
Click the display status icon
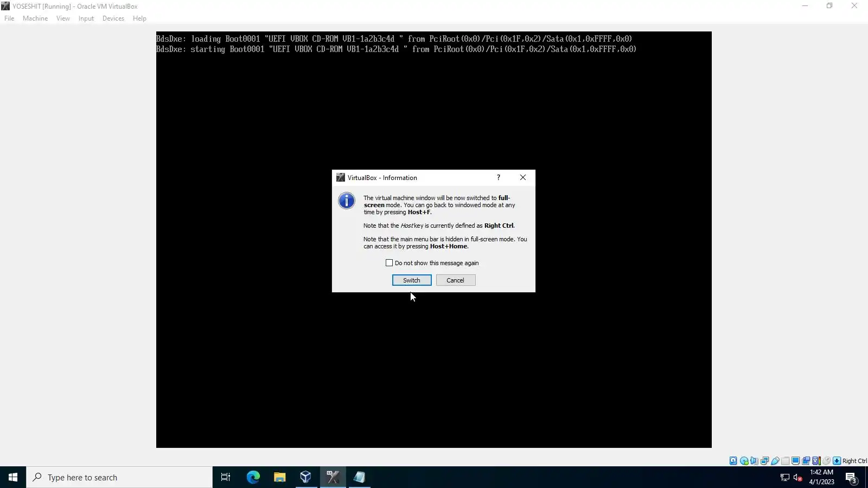click(x=795, y=461)
